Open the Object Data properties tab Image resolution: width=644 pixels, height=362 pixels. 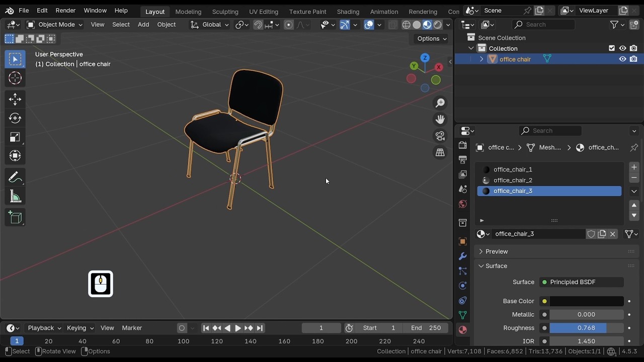click(462, 315)
